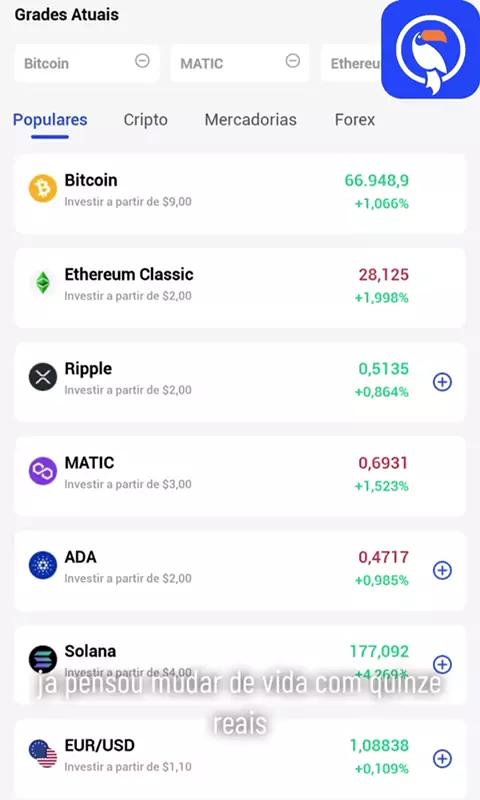480x800 pixels.
Task: Add ADA using plus icon
Action: 442,570
